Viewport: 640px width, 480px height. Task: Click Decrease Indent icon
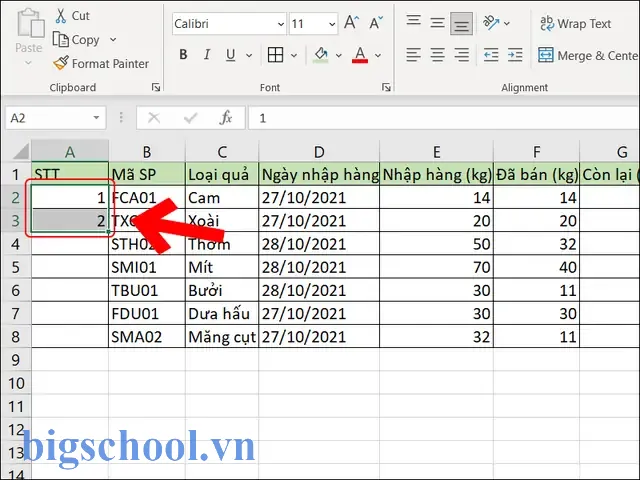(491, 55)
